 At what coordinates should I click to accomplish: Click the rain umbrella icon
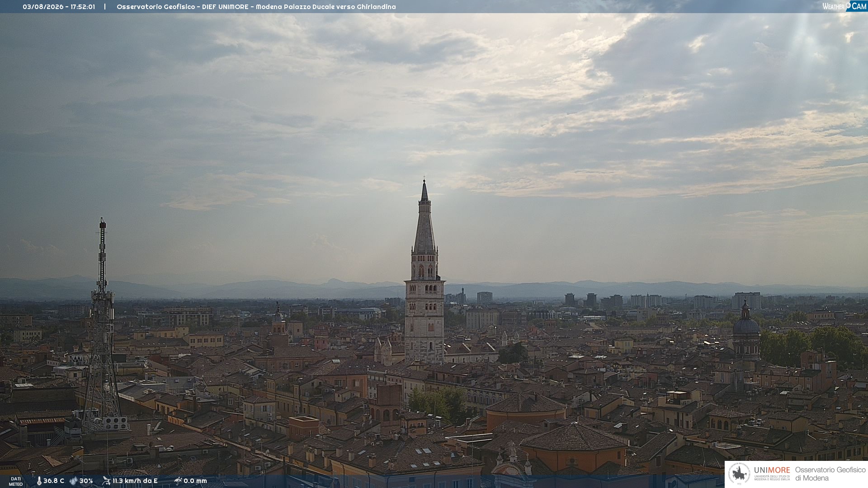(178, 481)
